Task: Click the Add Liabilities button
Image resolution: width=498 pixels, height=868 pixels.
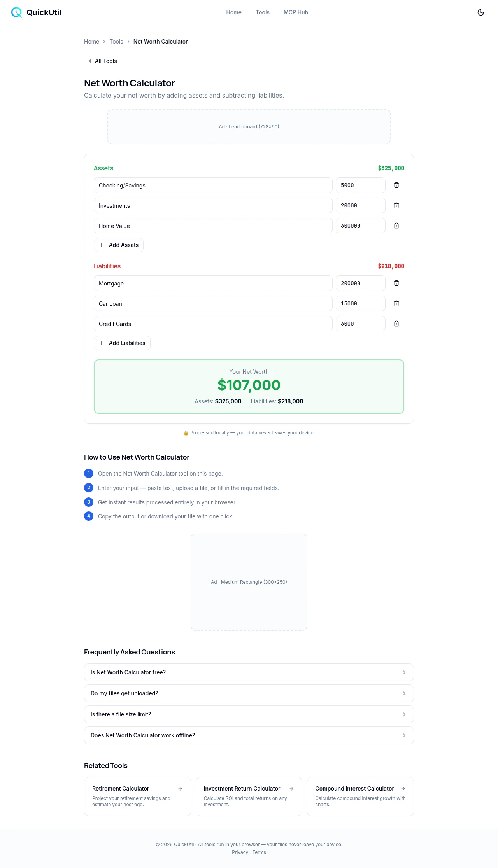Action: click(x=122, y=343)
